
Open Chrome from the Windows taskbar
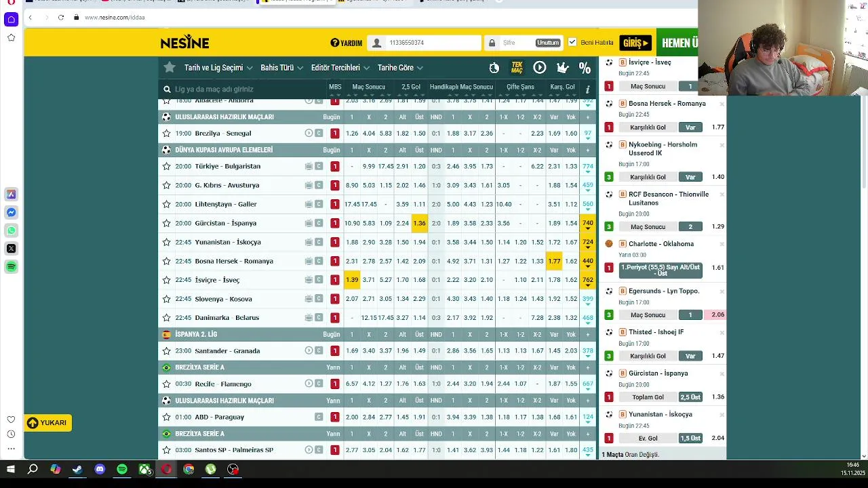coord(189,469)
